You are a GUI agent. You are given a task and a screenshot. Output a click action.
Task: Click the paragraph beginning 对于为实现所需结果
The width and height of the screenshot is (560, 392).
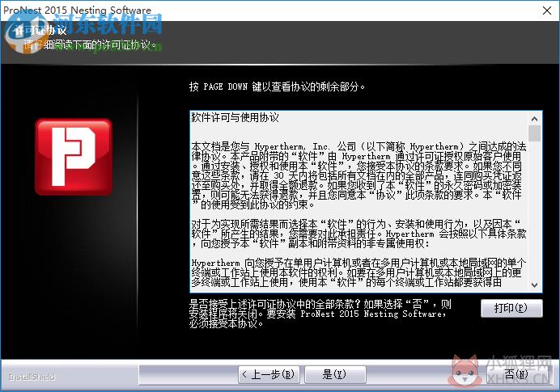[358, 234]
